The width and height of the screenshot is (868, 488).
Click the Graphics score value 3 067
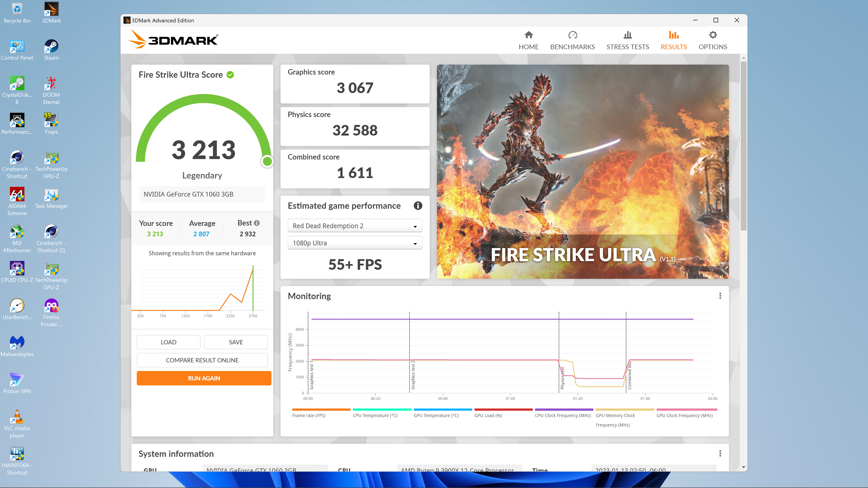coord(355,88)
